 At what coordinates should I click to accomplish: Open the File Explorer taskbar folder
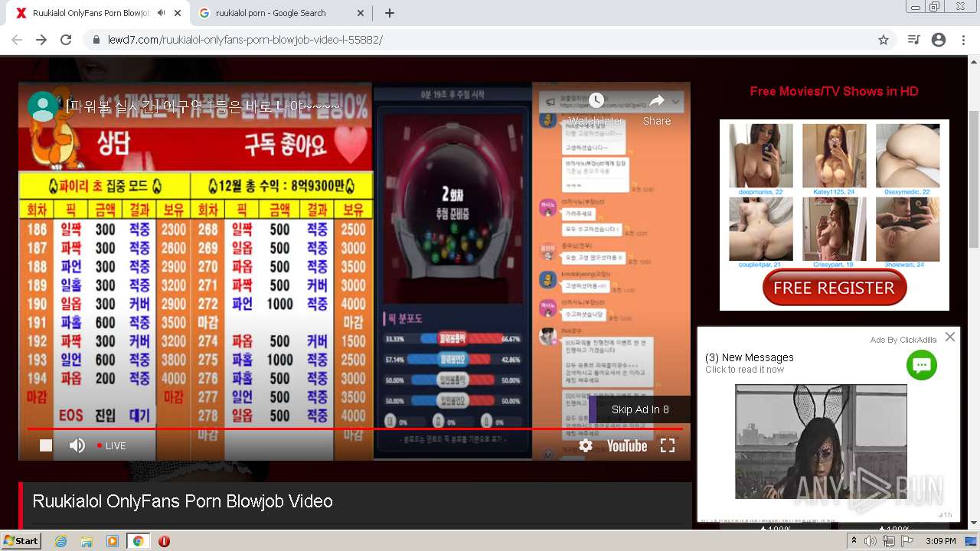coord(87,541)
